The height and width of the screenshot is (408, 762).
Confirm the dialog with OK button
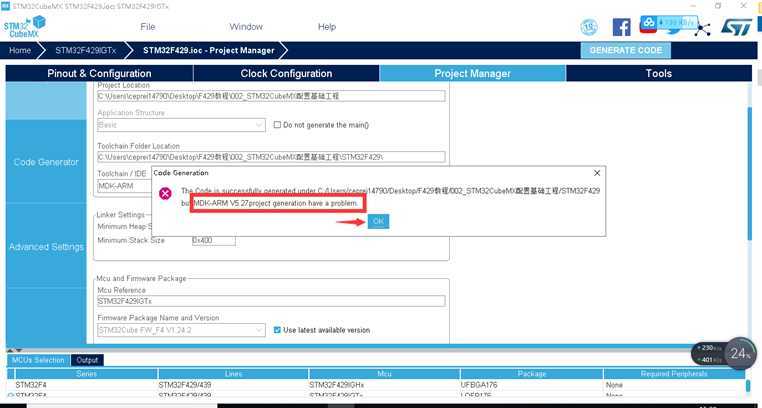pos(378,221)
